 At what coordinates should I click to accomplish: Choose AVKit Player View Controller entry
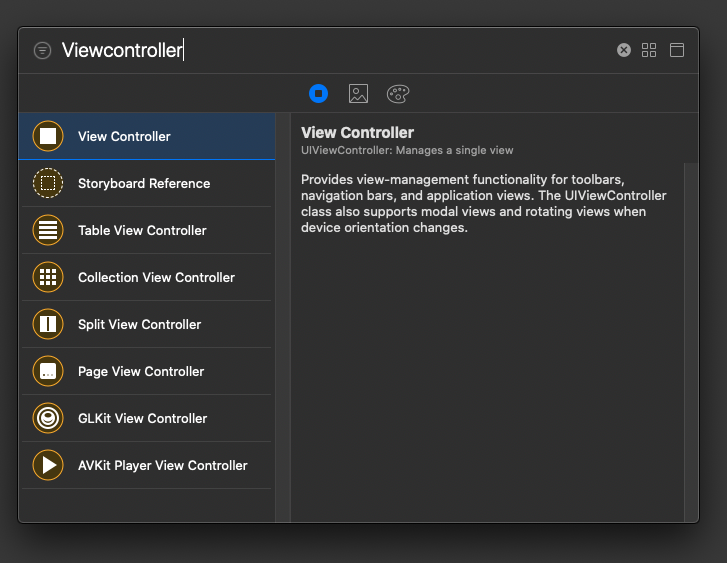pyautogui.click(x=162, y=465)
